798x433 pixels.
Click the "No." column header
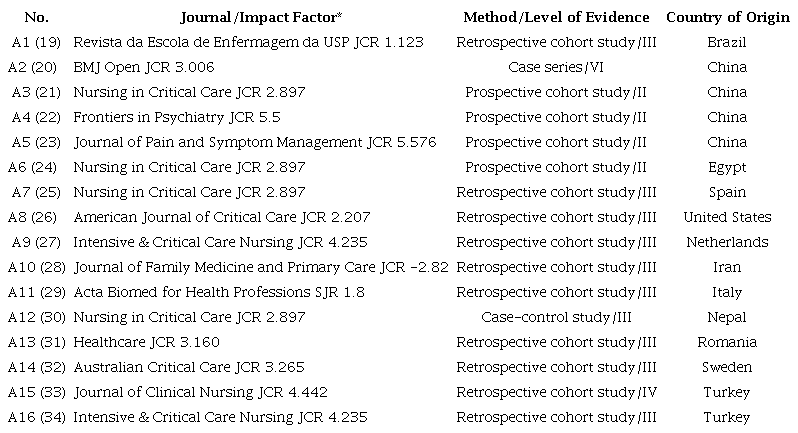35,17
